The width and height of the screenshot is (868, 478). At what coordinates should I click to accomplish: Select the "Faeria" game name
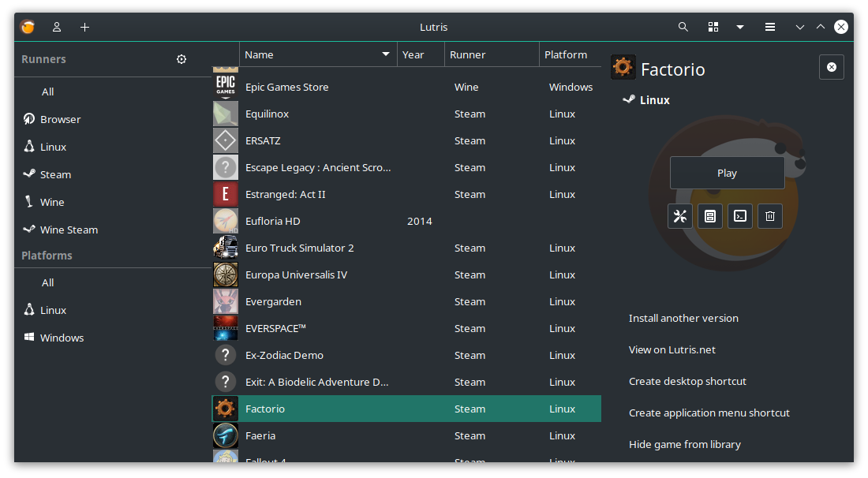coord(260,436)
